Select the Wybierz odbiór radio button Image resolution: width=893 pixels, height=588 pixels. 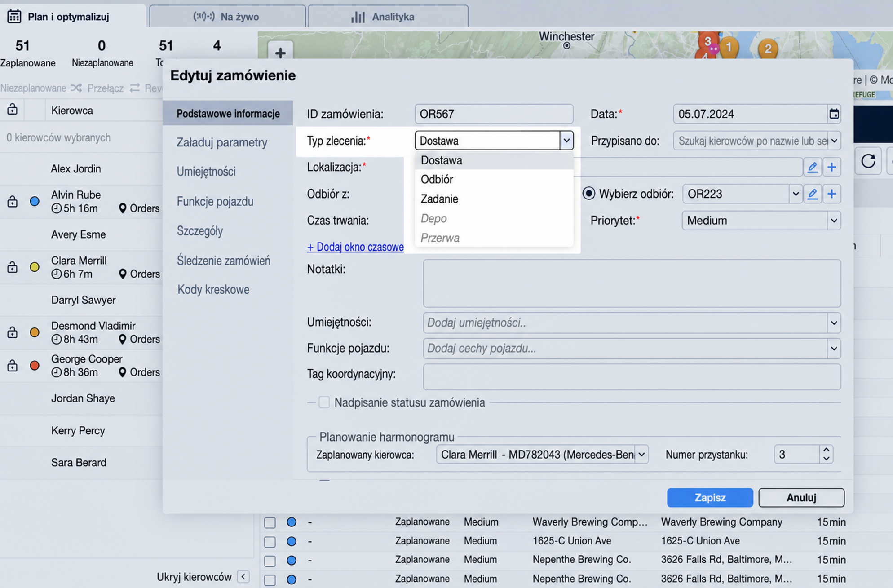(588, 194)
